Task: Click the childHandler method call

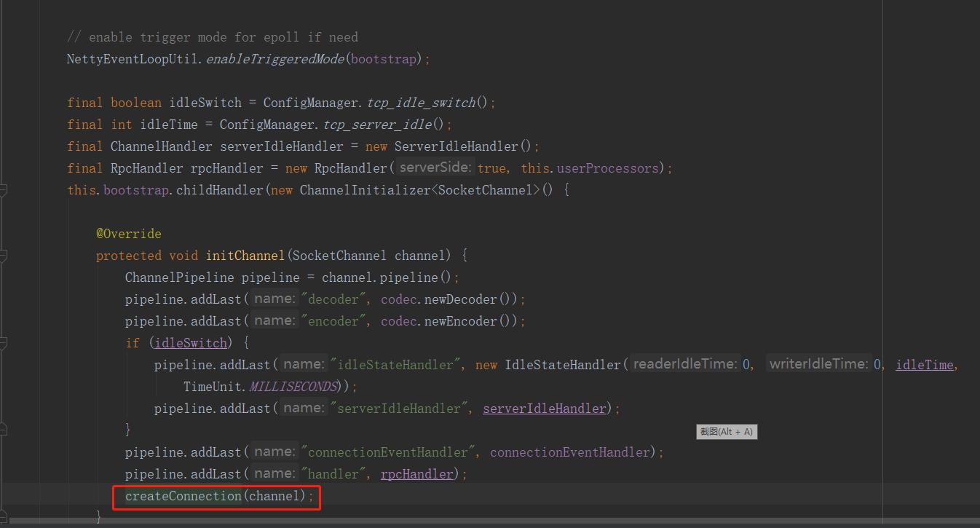Action: (x=220, y=190)
